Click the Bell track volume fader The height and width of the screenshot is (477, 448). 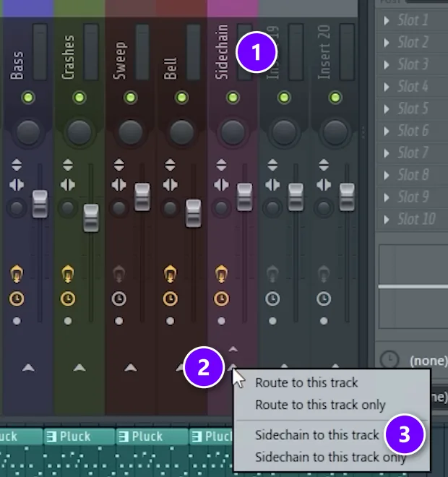[193, 213]
